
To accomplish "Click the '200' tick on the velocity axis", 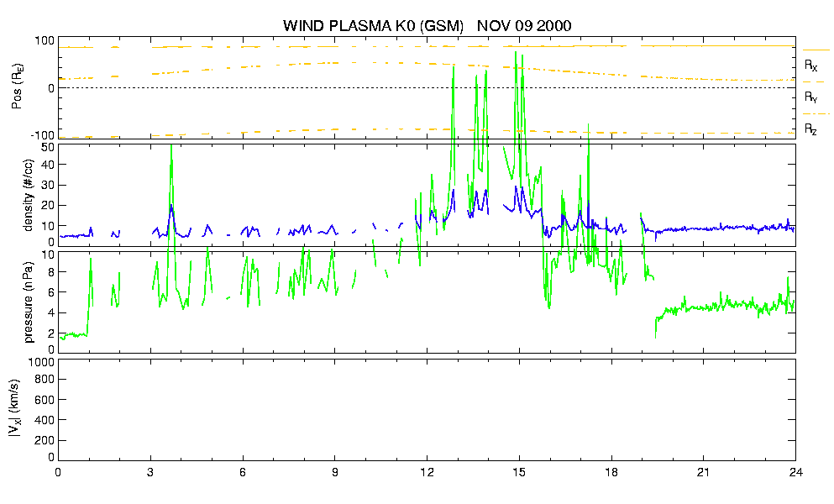I will click(x=46, y=440).
